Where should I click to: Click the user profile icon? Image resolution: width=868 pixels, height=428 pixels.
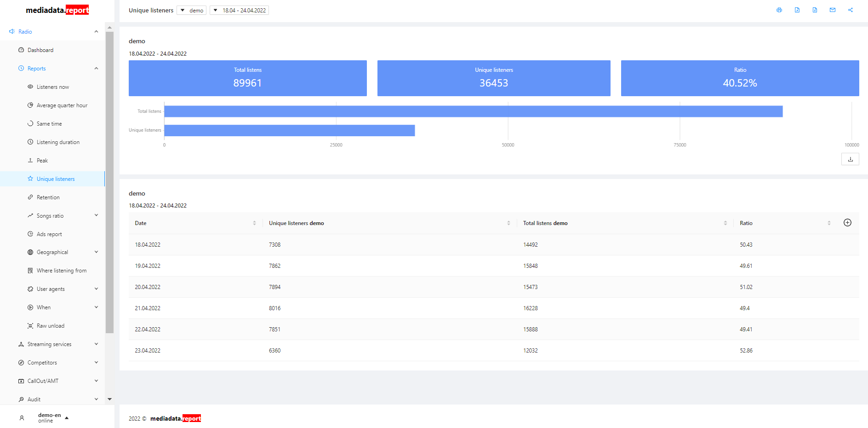point(22,418)
